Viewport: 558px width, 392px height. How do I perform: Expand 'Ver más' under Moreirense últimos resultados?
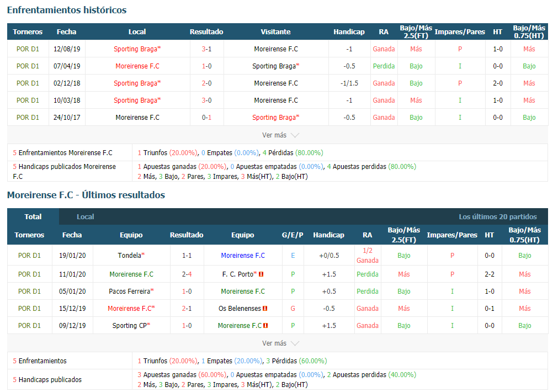coord(280,343)
